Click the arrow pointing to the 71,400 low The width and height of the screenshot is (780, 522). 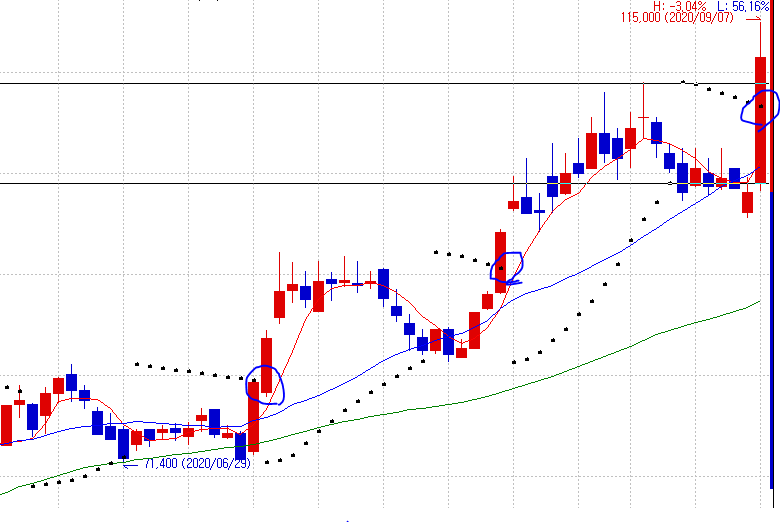132,464
